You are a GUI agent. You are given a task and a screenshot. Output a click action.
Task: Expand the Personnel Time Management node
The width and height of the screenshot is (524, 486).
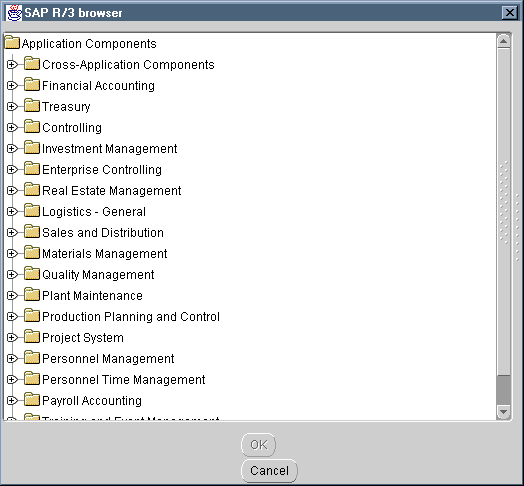[x=12, y=379]
